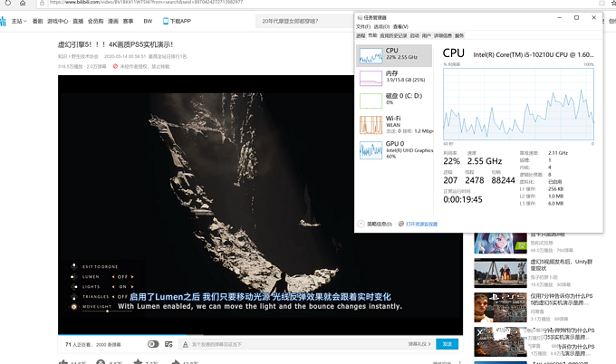Select the 内存 mini graph thumbnail

371,78
